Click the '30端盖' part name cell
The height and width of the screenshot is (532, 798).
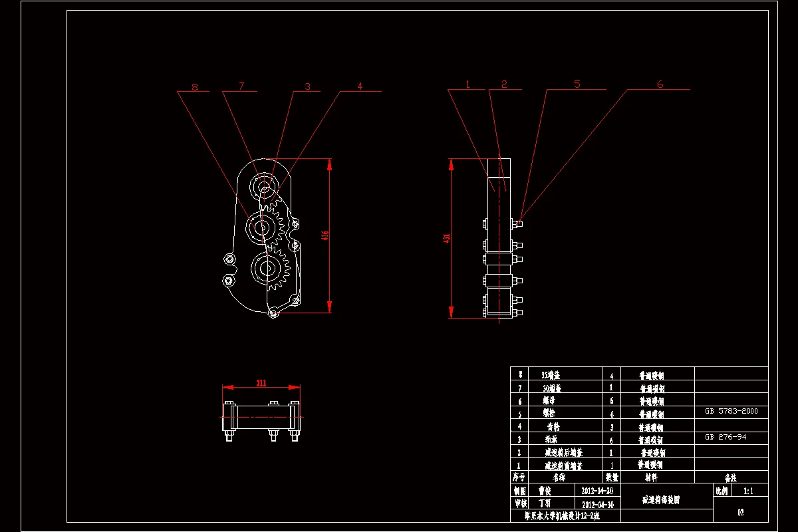[x=551, y=387]
